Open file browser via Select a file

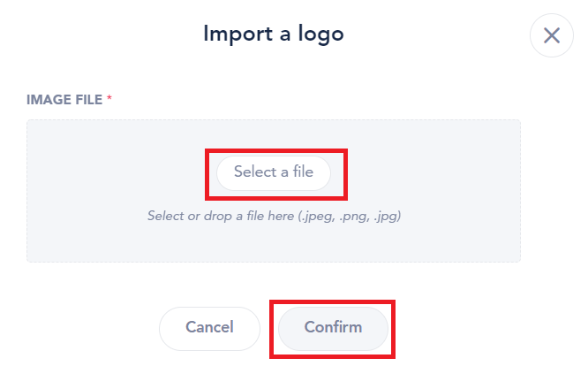(274, 173)
